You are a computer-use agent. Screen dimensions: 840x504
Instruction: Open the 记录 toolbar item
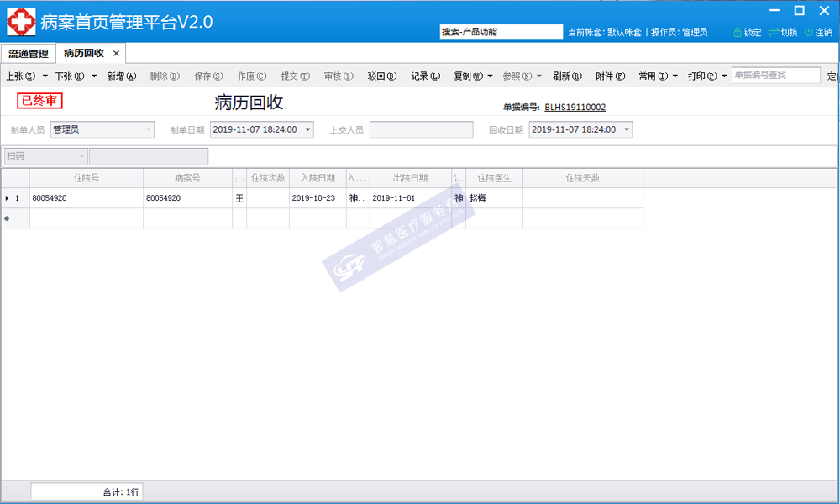pyautogui.click(x=425, y=76)
